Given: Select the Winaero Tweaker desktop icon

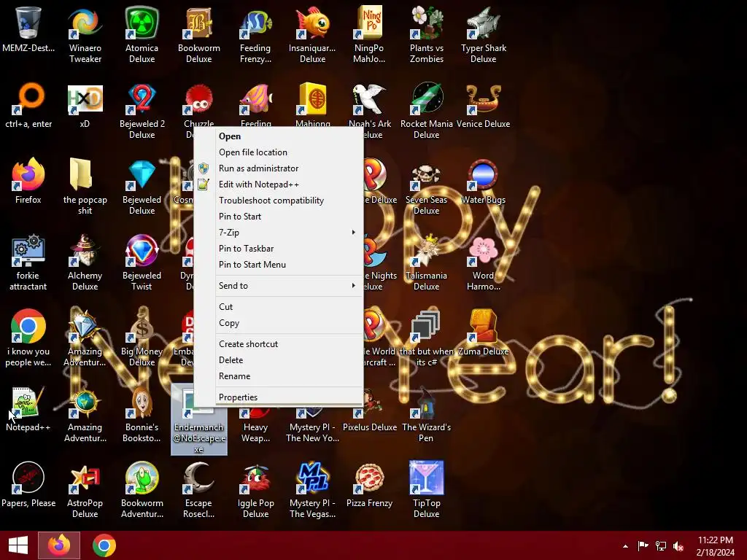Looking at the screenshot, I should 85,23.
